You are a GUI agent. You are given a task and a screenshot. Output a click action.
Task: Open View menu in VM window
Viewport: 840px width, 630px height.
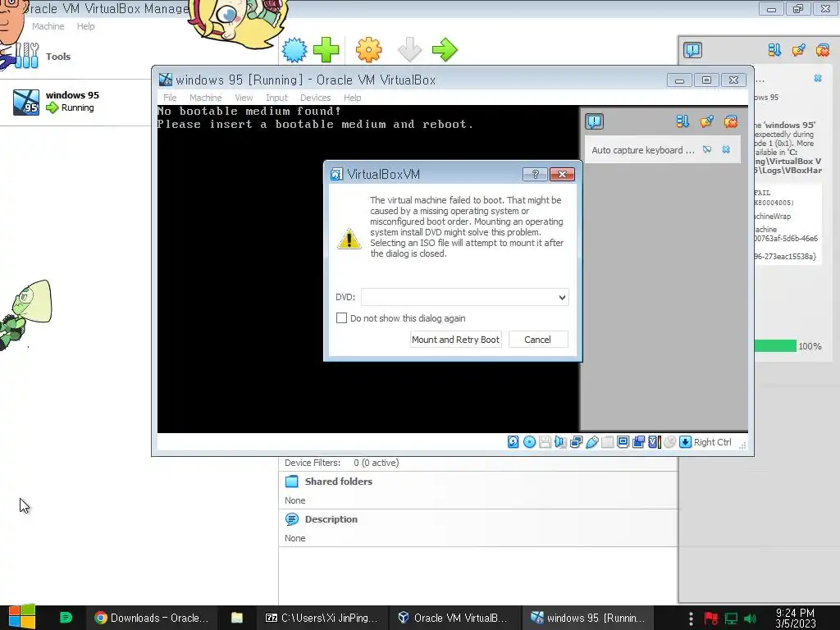pyautogui.click(x=244, y=98)
